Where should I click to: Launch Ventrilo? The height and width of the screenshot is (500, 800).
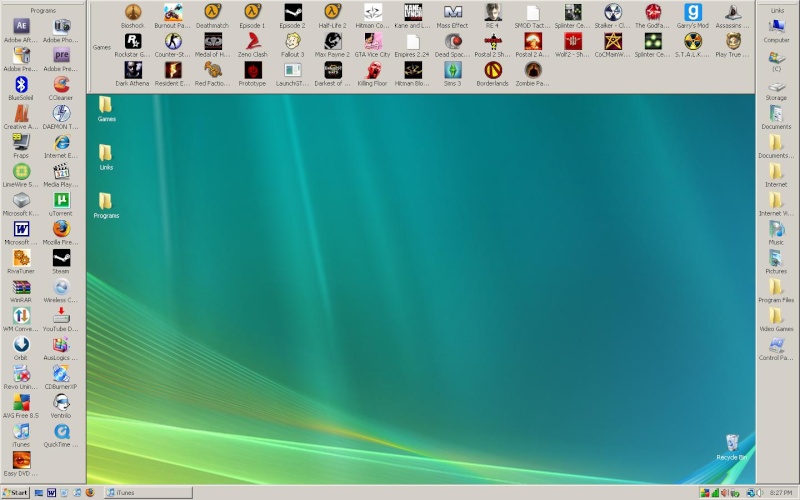tap(61, 406)
